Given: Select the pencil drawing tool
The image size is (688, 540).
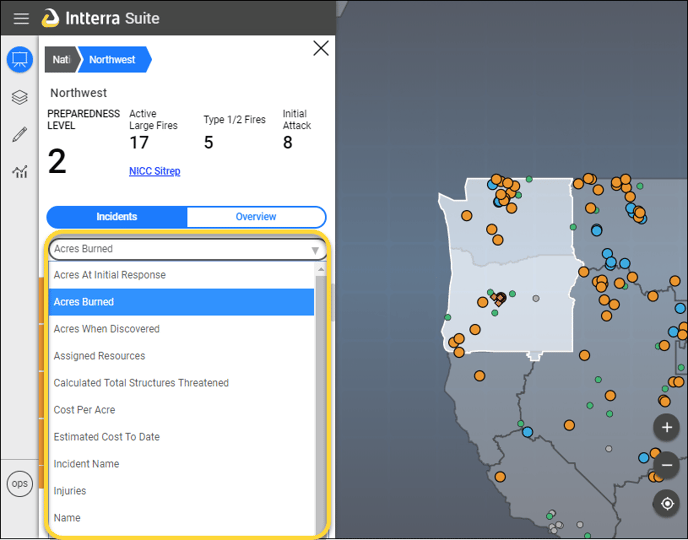Looking at the screenshot, I should (x=20, y=134).
